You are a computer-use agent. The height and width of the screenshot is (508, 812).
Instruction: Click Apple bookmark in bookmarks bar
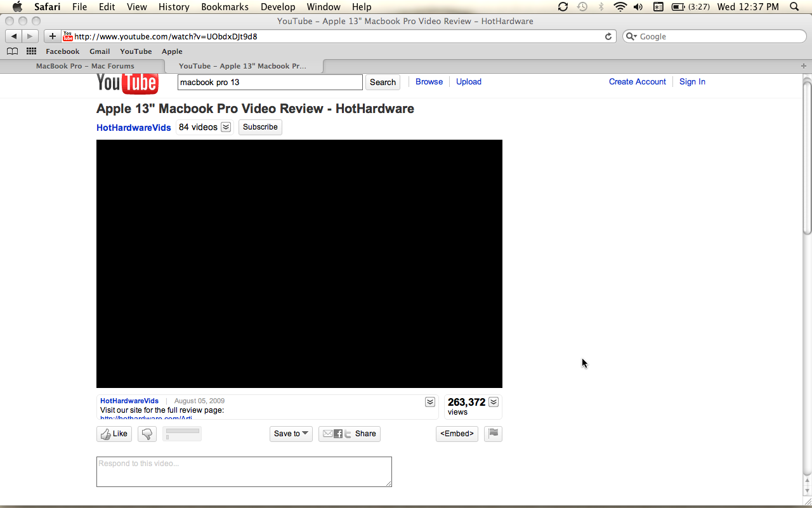pyautogui.click(x=172, y=51)
